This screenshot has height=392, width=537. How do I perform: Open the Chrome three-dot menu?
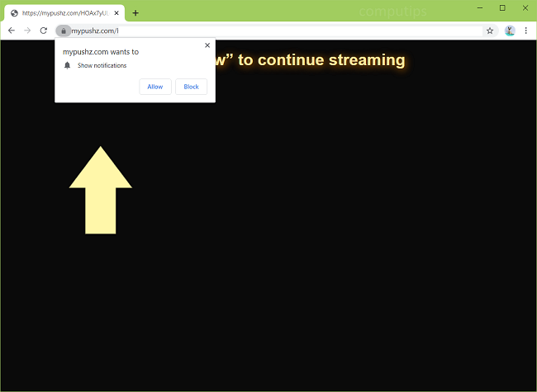click(526, 31)
